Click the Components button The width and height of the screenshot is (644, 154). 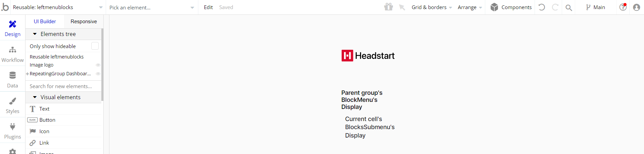pos(511,7)
